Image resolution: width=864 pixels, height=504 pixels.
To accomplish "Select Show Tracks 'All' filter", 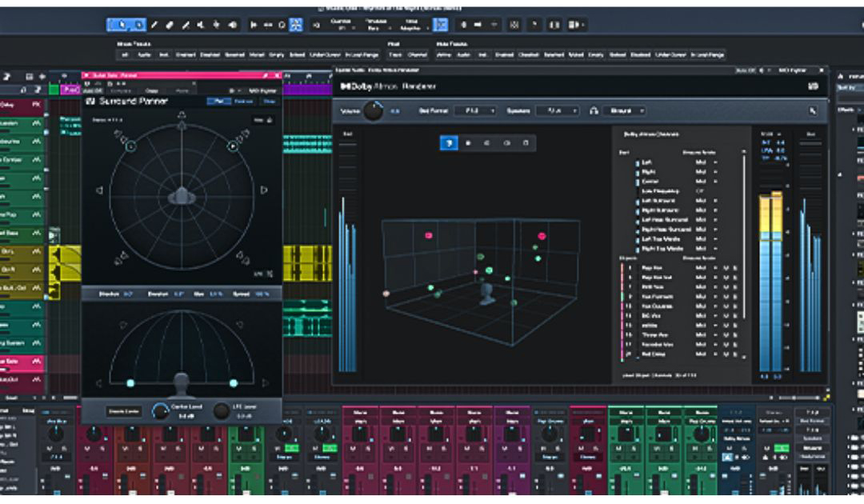I will click(x=125, y=55).
